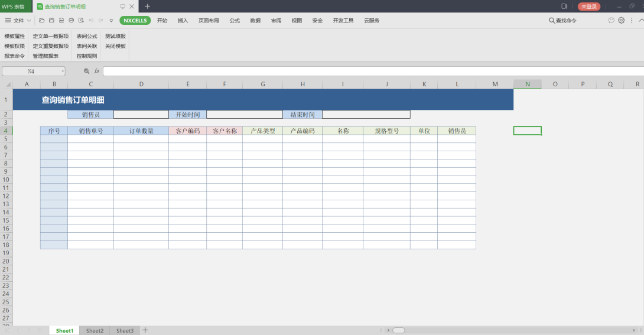This screenshot has width=644, height=335.
Task: Add a new sheet with plus icon
Action: pyautogui.click(x=145, y=330)
